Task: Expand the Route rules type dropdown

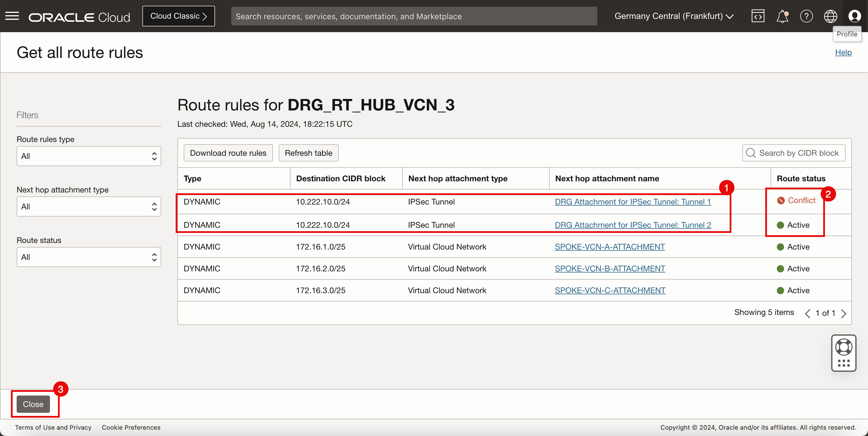Action: click(89, 156)
